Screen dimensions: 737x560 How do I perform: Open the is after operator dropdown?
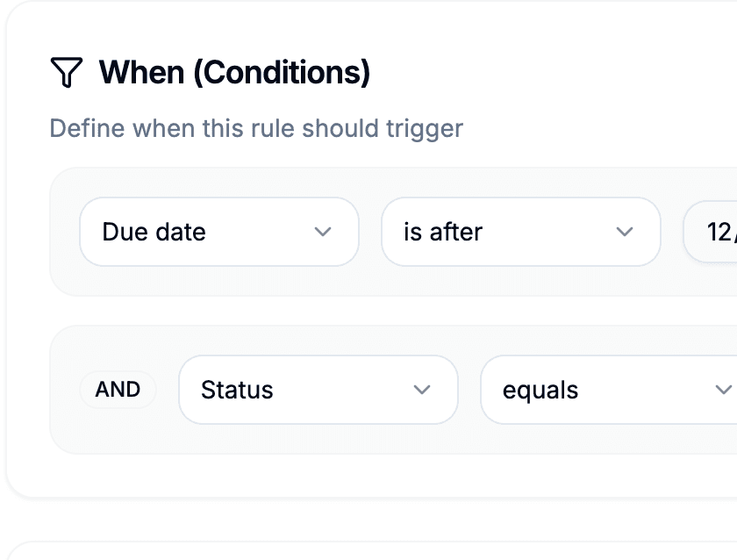pyautogui.click(x=521, y=232)
